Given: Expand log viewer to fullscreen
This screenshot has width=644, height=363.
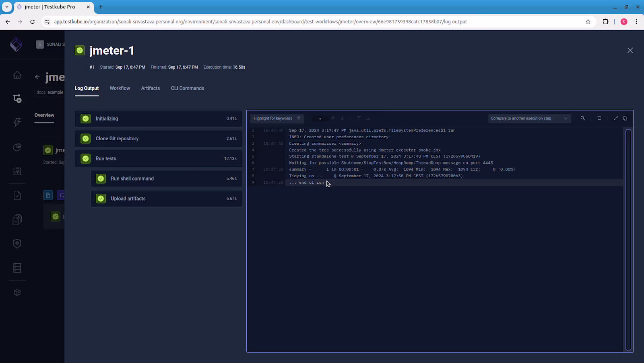Looking at the screenshot, I should (x=615, y=118).
